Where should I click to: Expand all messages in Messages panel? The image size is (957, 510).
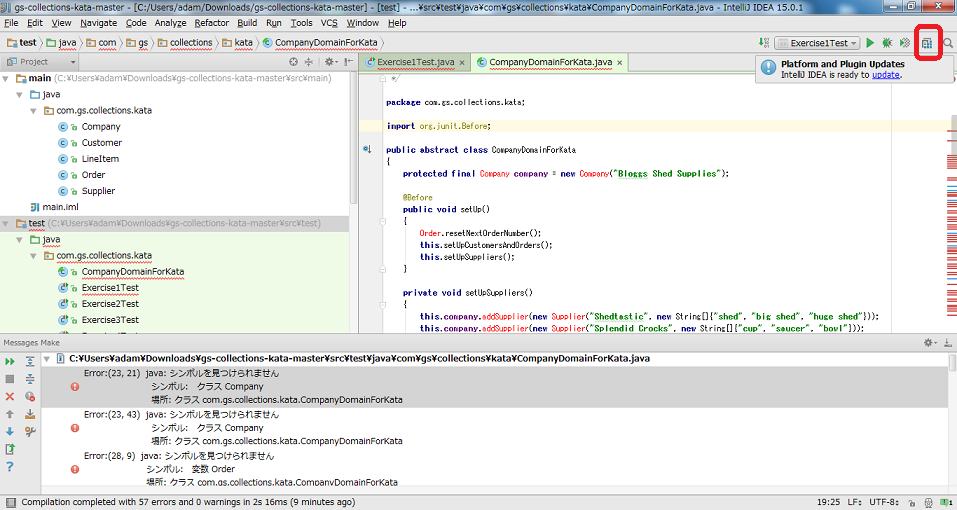(30, 362)
